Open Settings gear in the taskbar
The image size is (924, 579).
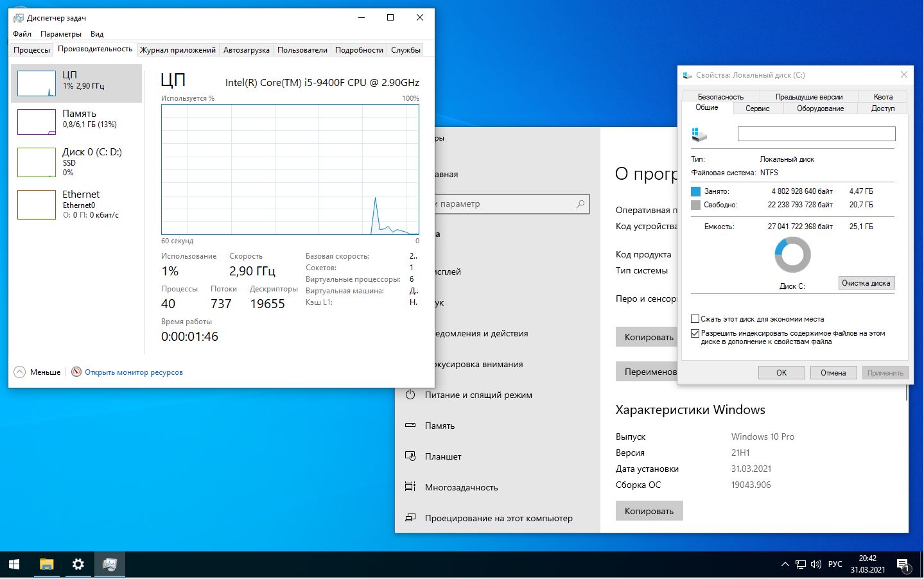(78, 564)
